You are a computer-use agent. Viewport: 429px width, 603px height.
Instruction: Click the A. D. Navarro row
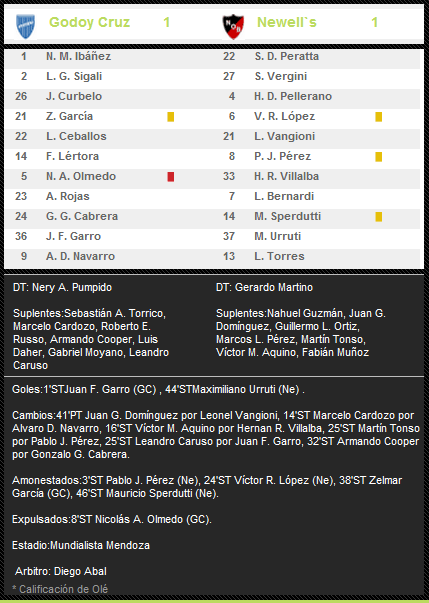(108, 257)
